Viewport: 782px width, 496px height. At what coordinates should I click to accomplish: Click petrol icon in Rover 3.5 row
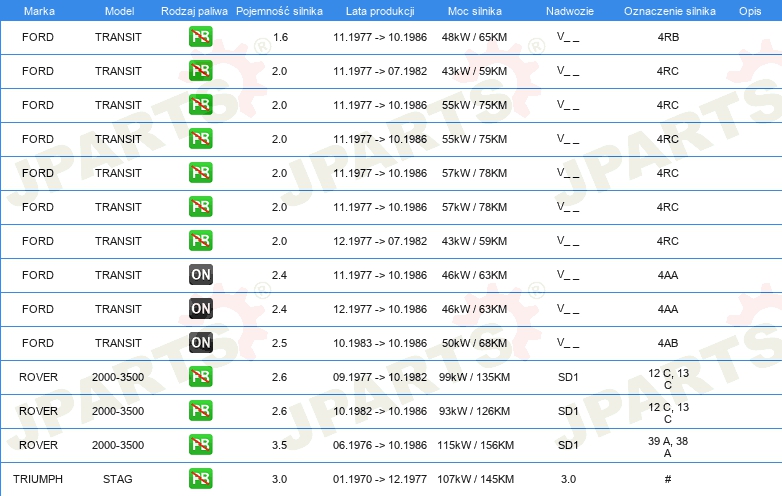point(200,445)
